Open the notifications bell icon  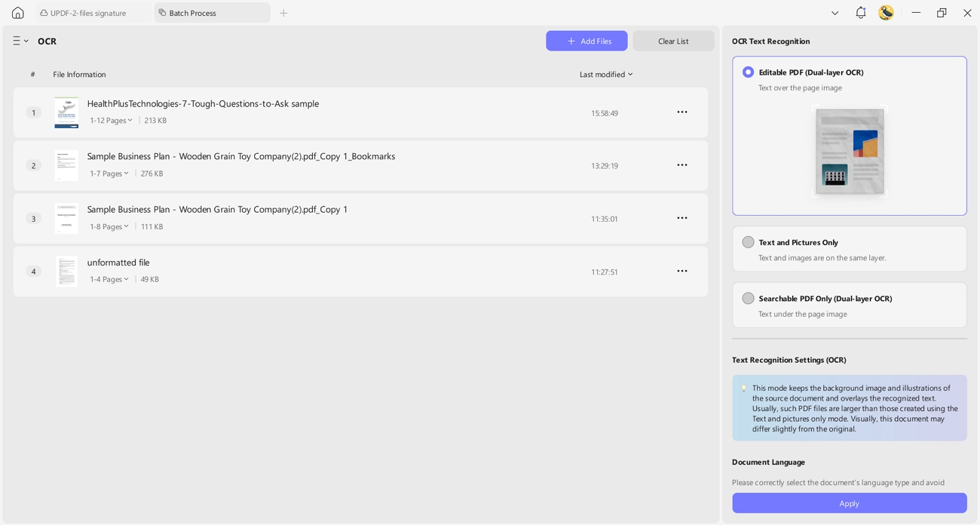861,13
